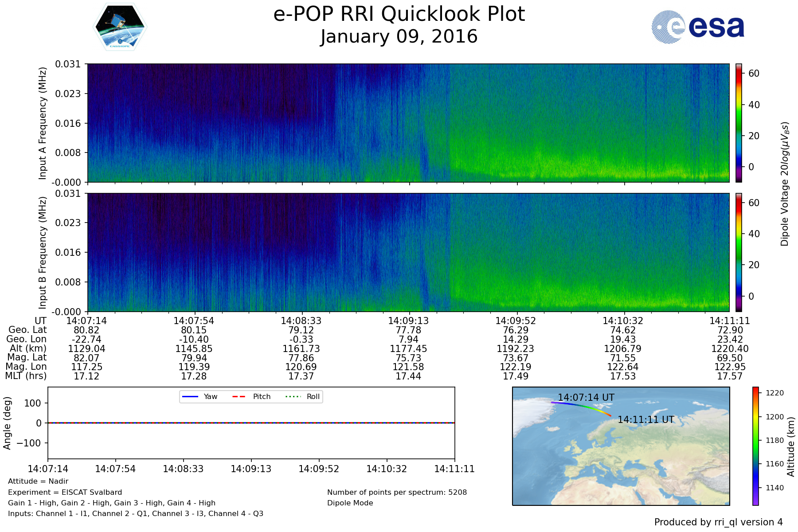Click the ESA logo
Image resolution: width=798 pixels, height=532 pixels.
point(698,27)
